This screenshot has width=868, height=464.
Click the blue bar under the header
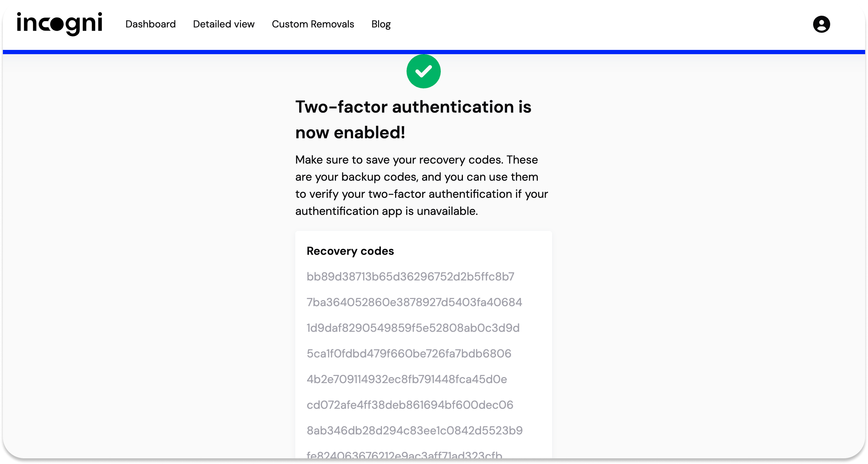[x=434, y=52]
